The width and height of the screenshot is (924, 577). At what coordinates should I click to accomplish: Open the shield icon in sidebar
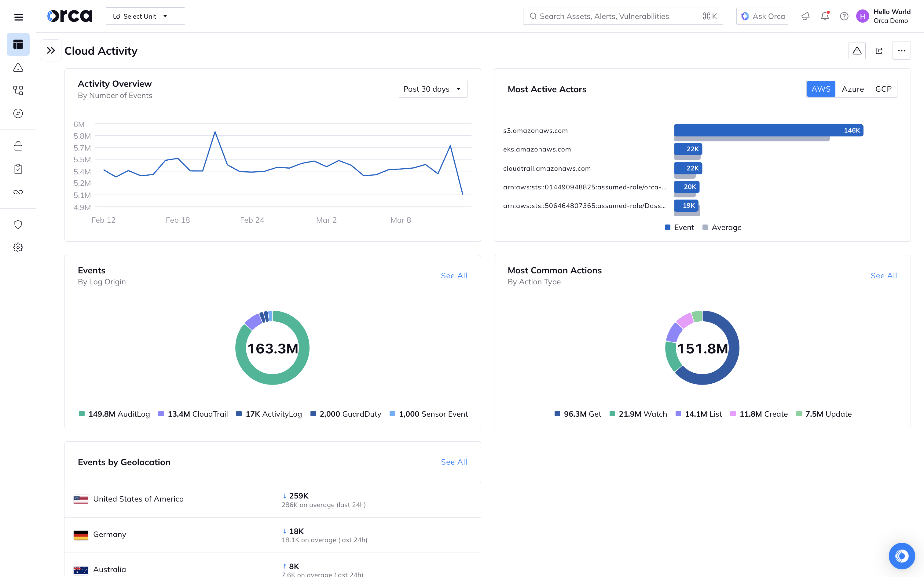click(18, 225)
